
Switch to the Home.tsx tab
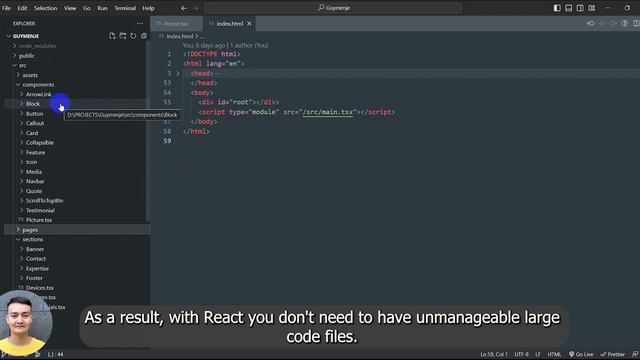point(176,24)
